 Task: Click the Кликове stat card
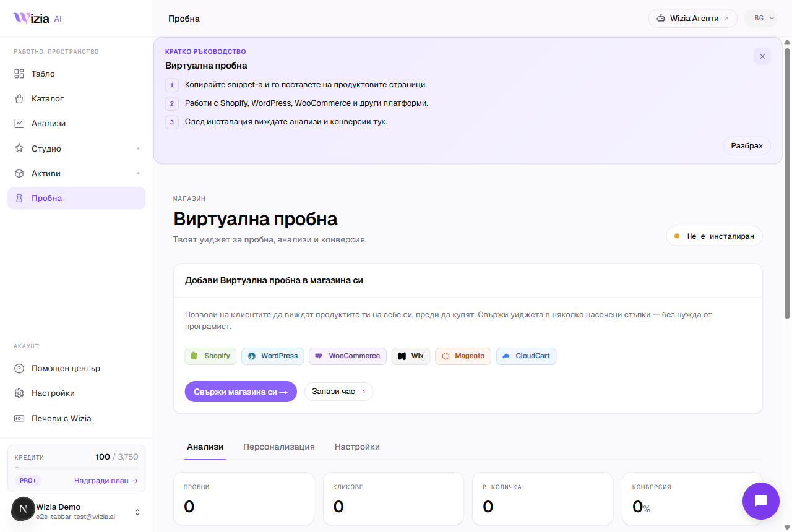(x=393, y=499)
